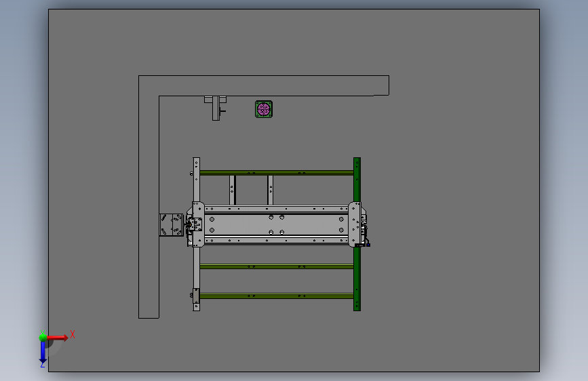Screen dimensions: 588x381
Task: Select the wide gray center plate of the gantry
Action: (x=277, y=224)
